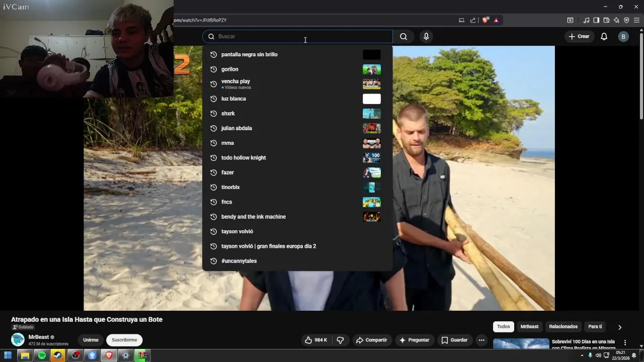
Task: Select search suggestion 'julian abdala'
Action: pyautogui.click(x=297, y=128)
